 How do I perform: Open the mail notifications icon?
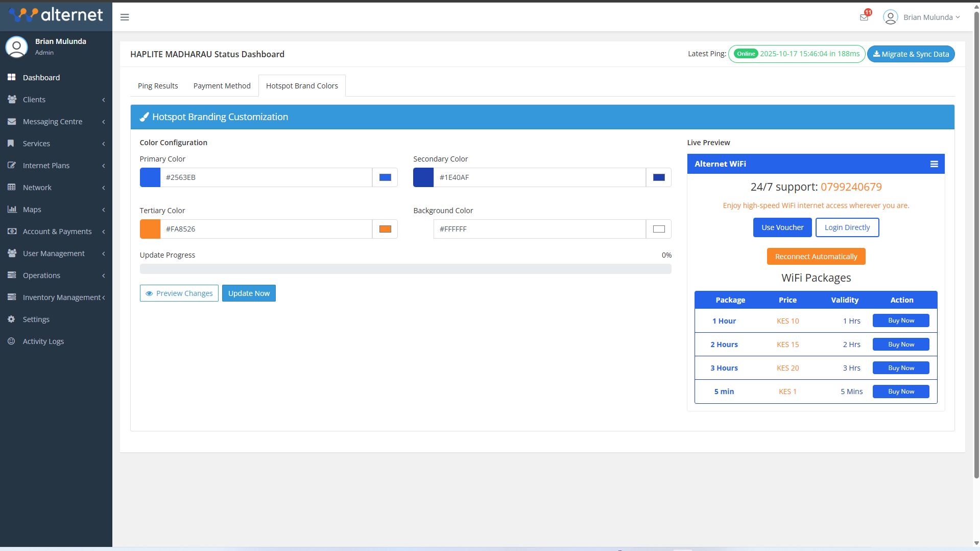864,17
